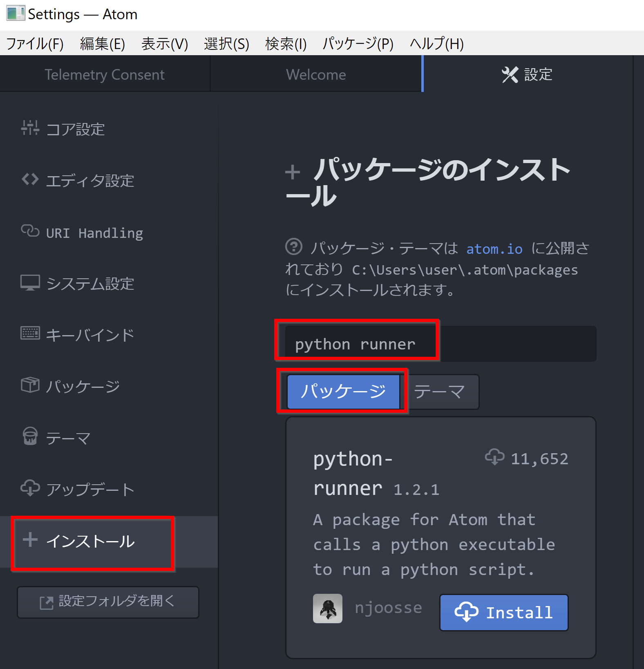
Task: Click the monitor icon beside システム設定
Action: (x=30, y=283)
